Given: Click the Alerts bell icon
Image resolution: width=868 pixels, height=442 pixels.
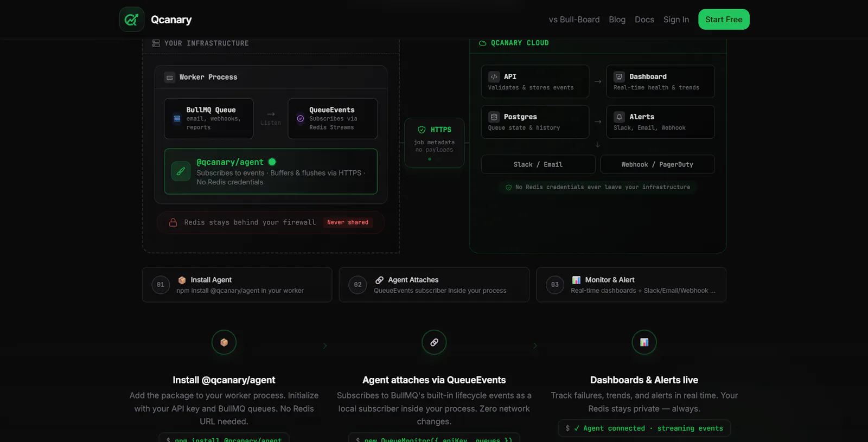Looking at the screenshot, I should 619,117.
